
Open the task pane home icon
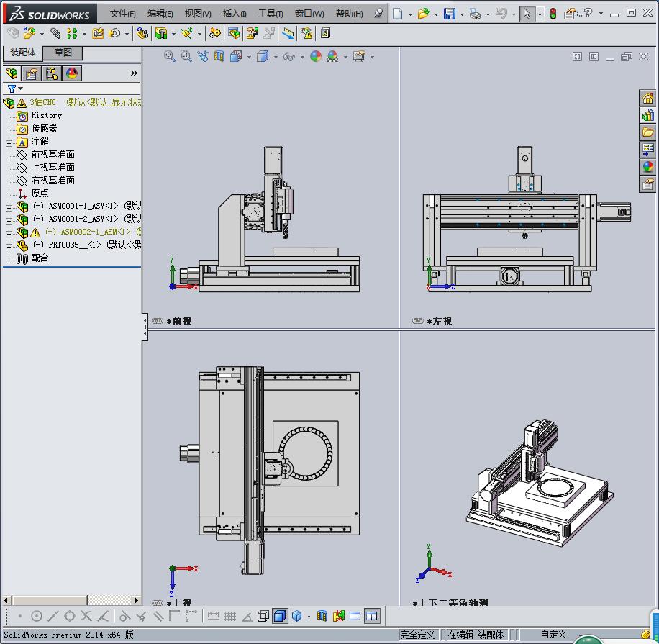click(647, 98)
